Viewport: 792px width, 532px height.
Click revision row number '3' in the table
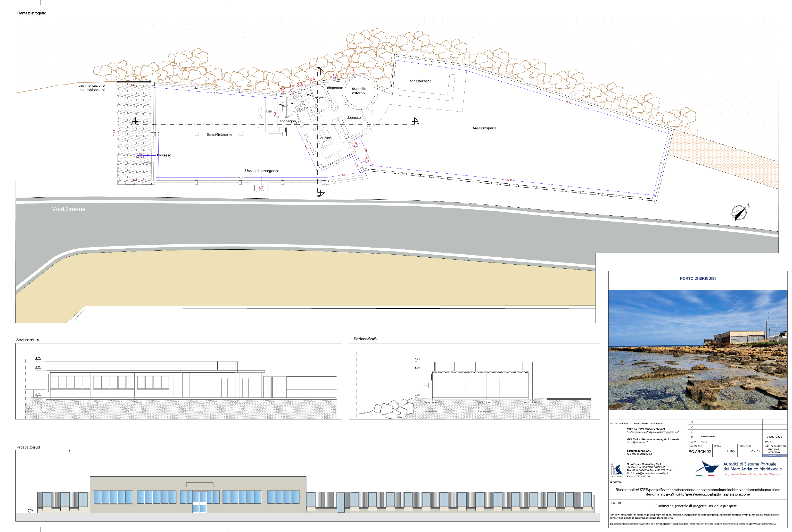tap(692, 423)
